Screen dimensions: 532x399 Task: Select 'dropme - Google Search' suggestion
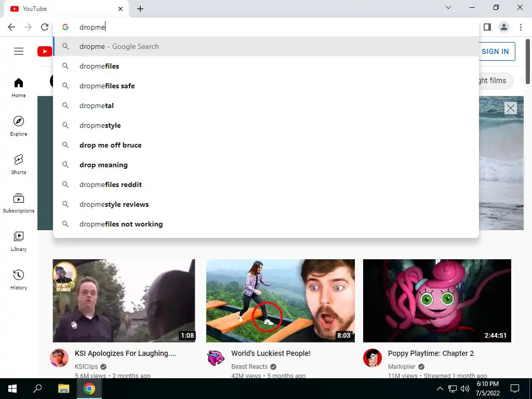pos(266,46)
